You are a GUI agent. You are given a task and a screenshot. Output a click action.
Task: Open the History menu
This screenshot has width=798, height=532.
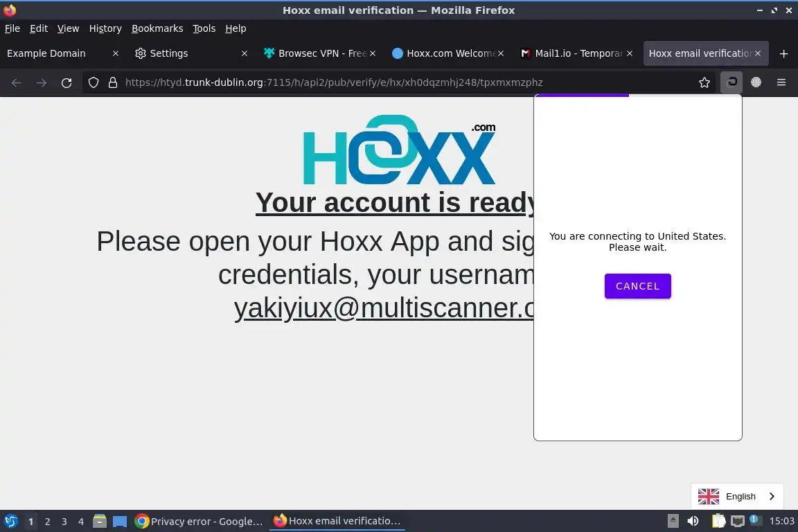click(x=105, y=28)
